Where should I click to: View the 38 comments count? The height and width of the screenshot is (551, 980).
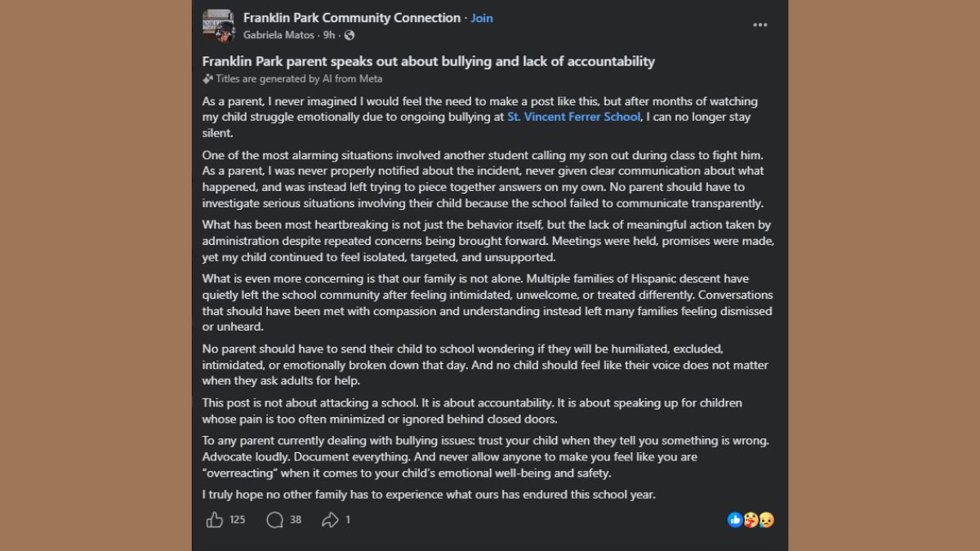tap(296, 520)
